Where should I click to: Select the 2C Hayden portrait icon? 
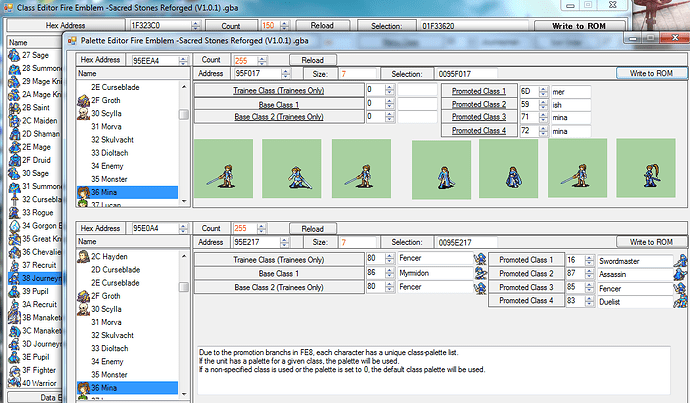(83, 256)
